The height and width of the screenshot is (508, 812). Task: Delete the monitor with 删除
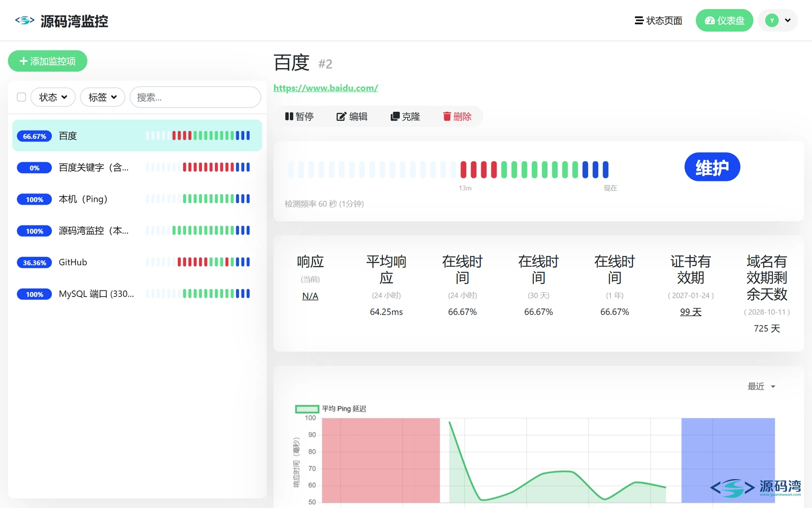(x=457, y=116)
